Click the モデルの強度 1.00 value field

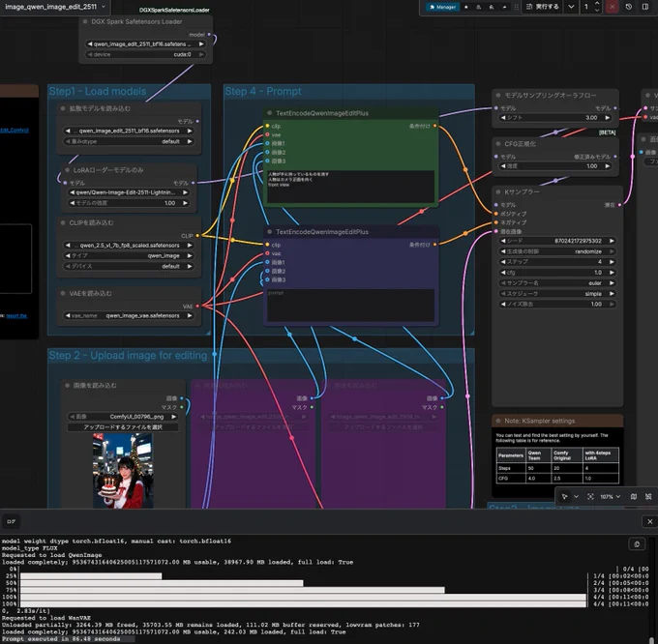(x=129, y=203)
